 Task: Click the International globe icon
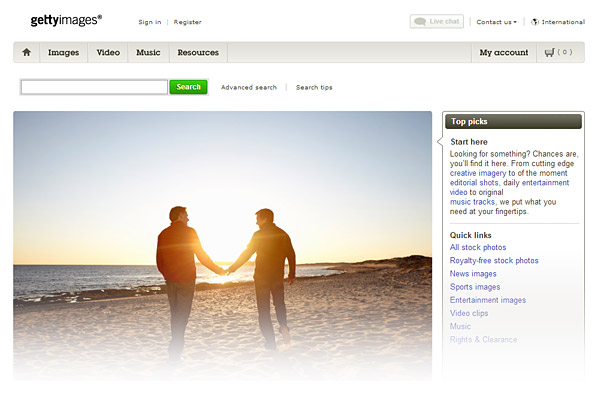[x=535, y=21]
